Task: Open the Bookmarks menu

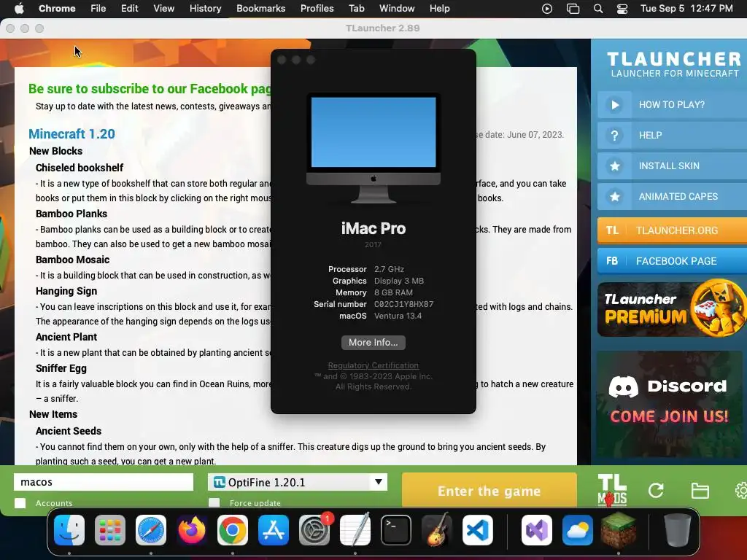Action: tap(260, 8)
